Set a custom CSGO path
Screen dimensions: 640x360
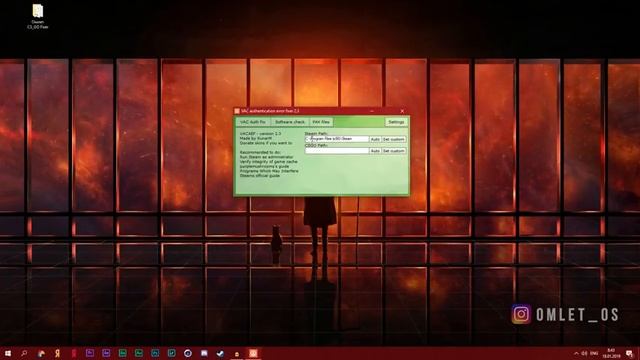click(394, 151)
